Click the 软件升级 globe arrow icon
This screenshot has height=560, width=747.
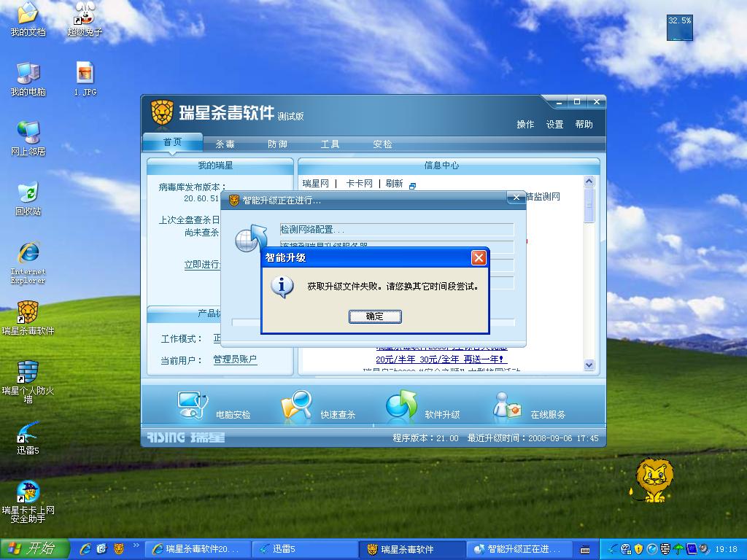(x=402, y=405)
